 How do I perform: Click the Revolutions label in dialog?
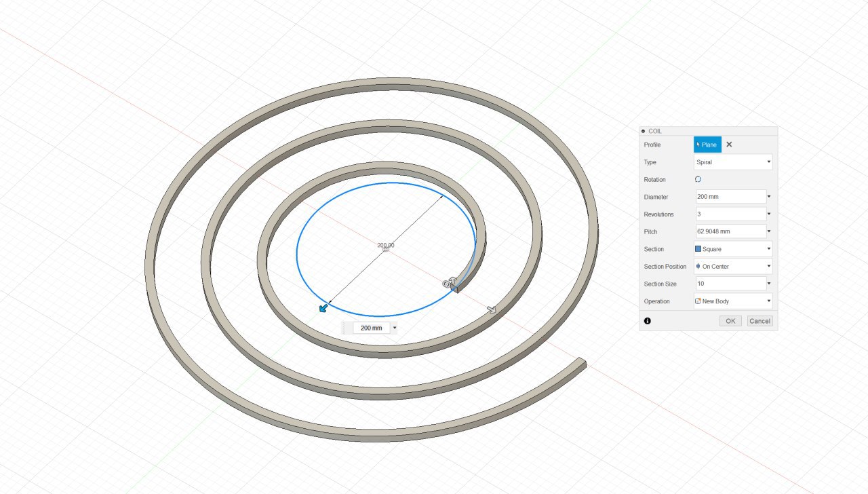click(x=658, y=214)
